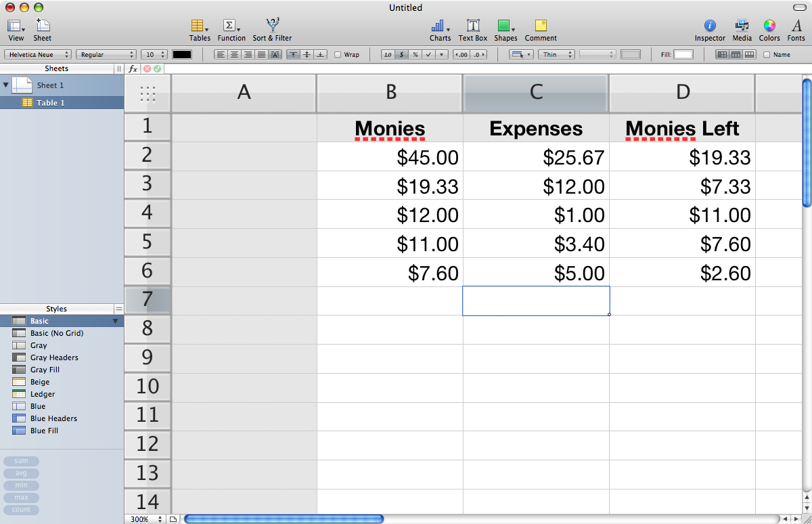Image resolution: width=812 pixels, height=524 pixels.
Task: Open the Helvetica Neue font dropdown
Action: pyautogui.click(x=39, y=55)
